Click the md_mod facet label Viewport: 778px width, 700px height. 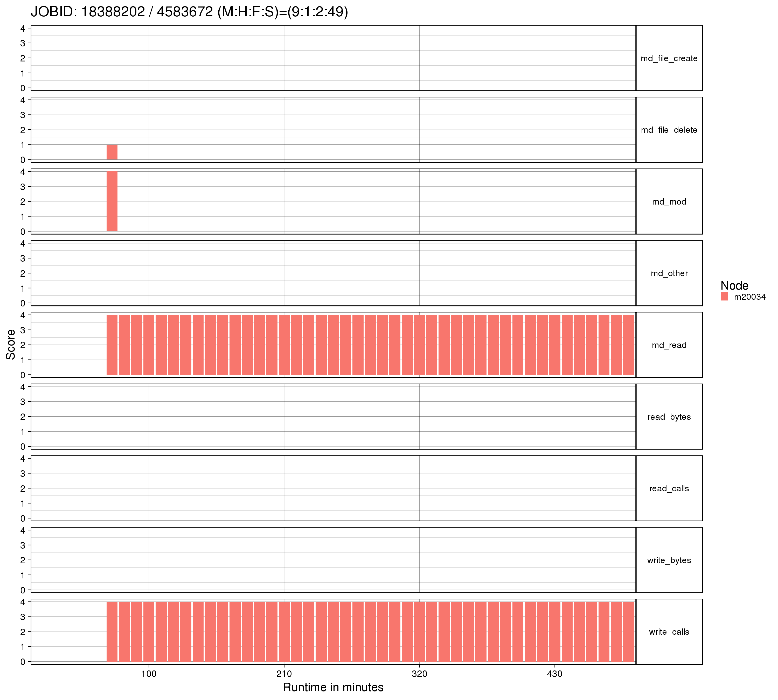point(669,202)
